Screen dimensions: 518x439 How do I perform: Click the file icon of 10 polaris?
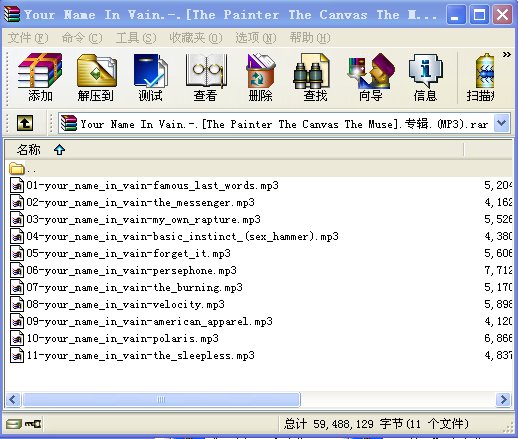pyautogui.click(x=17, y=338)
